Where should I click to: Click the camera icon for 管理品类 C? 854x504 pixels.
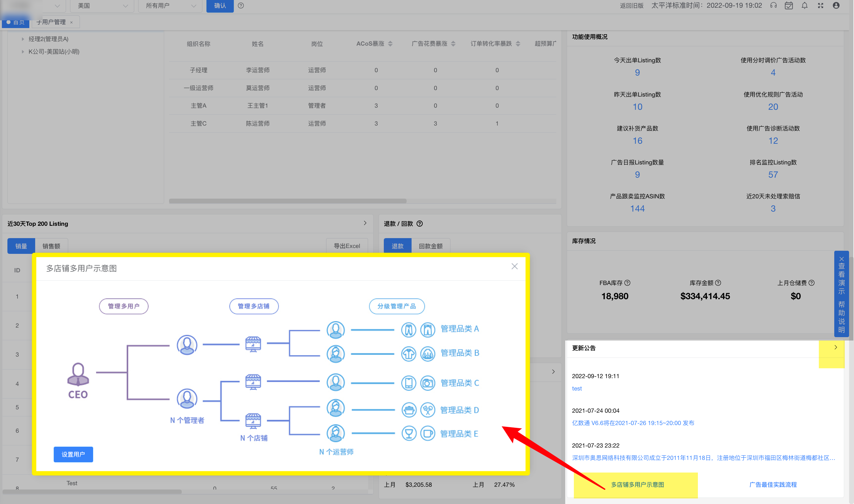pyautogui.click(x=428, y=383)
